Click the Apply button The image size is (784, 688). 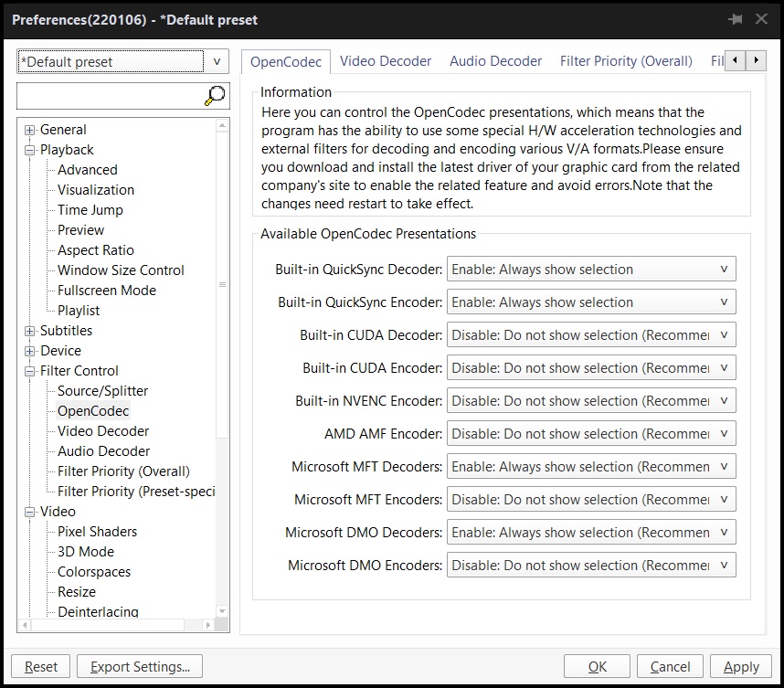740,667
